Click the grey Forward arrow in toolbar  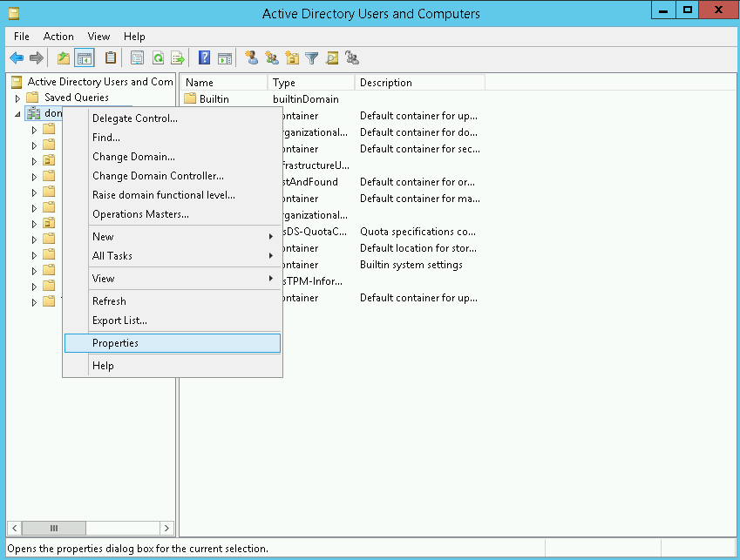tap(37, 58)
